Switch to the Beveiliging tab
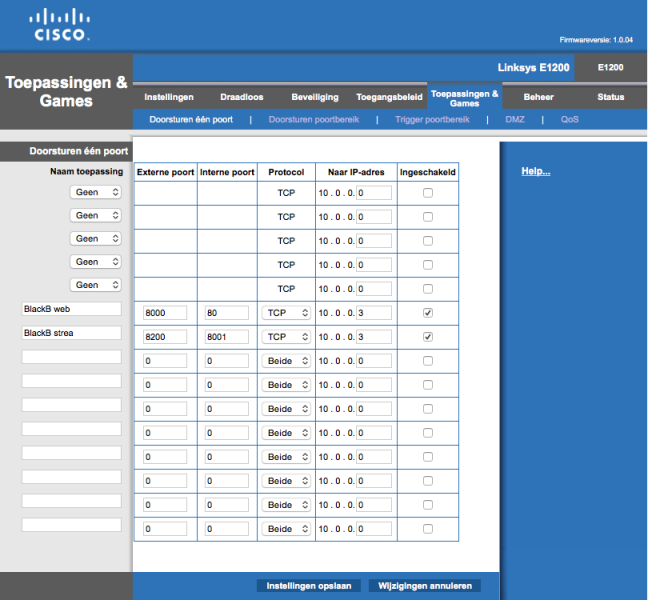 pyautogui.click(x=314, y=97)
